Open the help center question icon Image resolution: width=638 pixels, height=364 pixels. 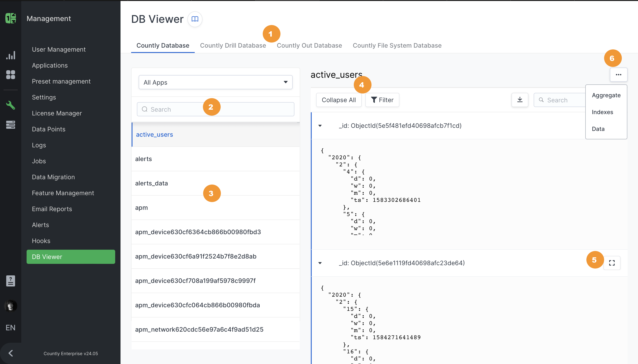click(x=10, y=281)
